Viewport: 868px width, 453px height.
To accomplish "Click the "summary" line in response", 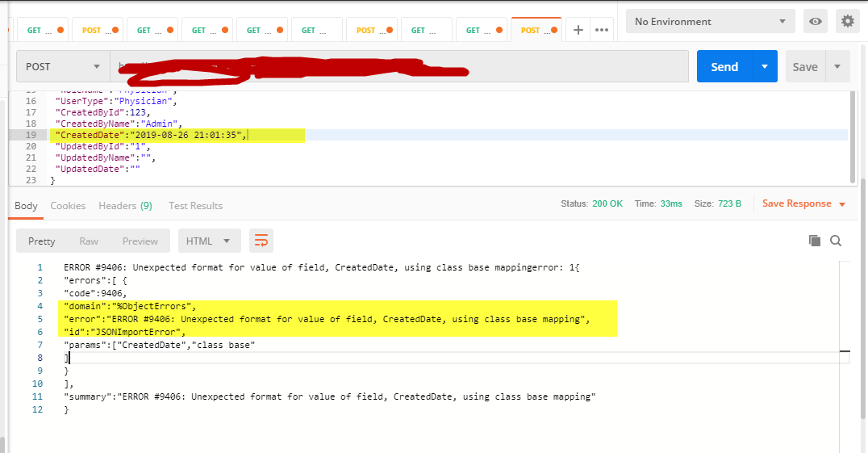I will (329, 396).
